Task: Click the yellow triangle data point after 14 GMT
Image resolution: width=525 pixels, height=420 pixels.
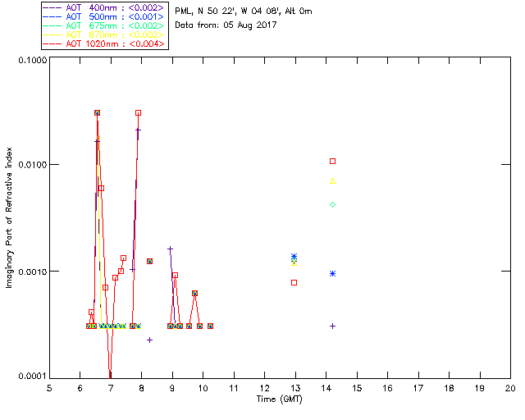Action: tap(332, 181)
